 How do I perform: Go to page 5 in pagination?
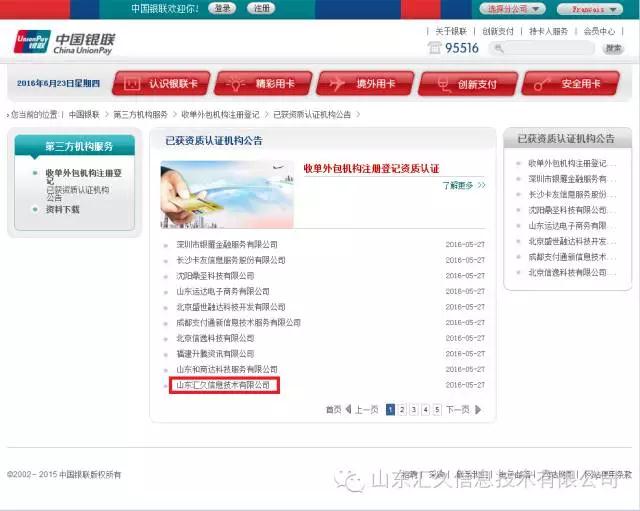437,409
